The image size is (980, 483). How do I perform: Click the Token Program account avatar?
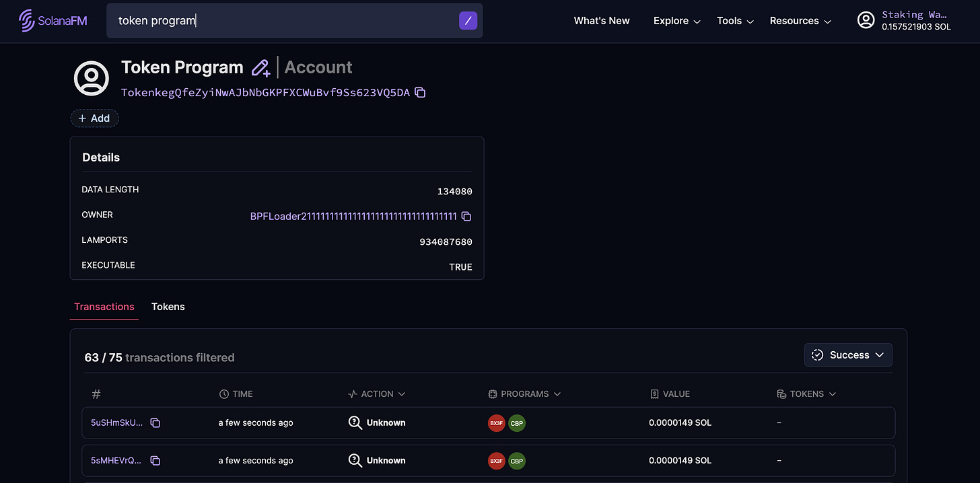point(92,78)
